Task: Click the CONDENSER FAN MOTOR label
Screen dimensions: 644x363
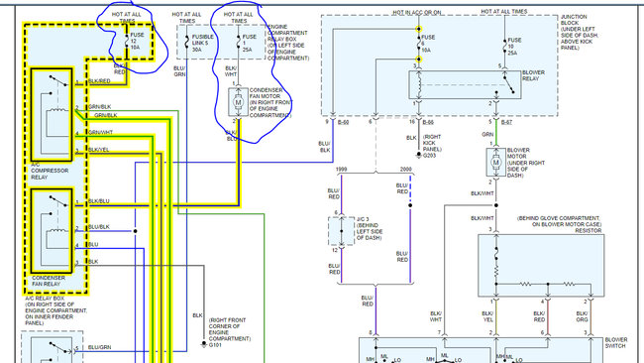Action: coord(270,102)
